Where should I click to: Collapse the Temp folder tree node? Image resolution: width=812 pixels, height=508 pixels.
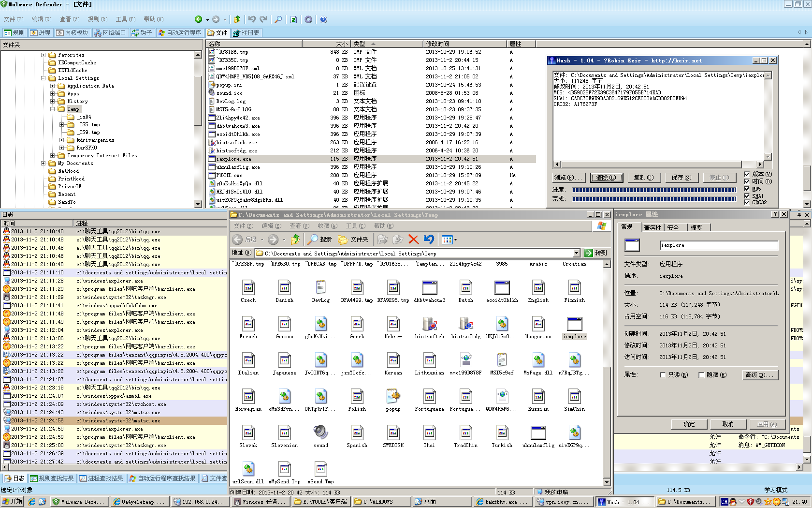coord(53,109)
